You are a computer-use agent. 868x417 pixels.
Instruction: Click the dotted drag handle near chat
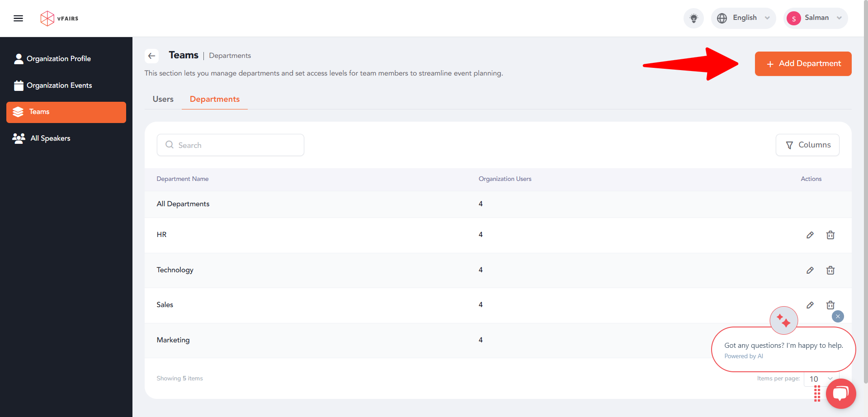(x=817, y=394)
